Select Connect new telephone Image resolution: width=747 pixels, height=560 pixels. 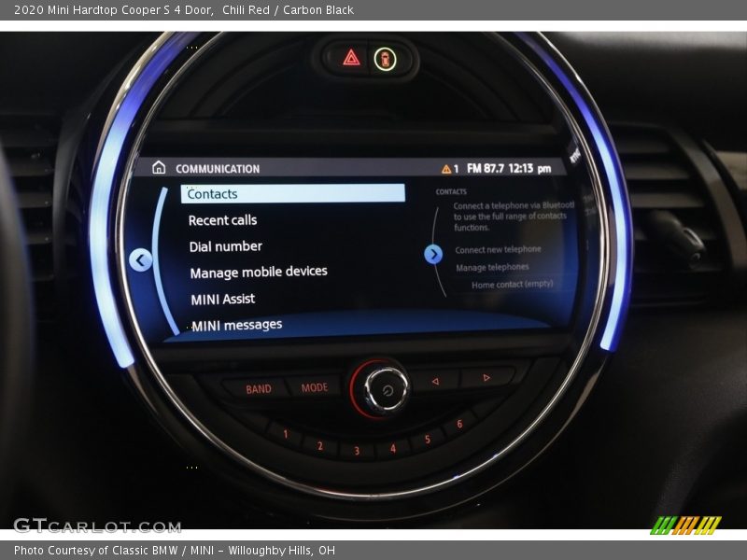pos(498,249)
